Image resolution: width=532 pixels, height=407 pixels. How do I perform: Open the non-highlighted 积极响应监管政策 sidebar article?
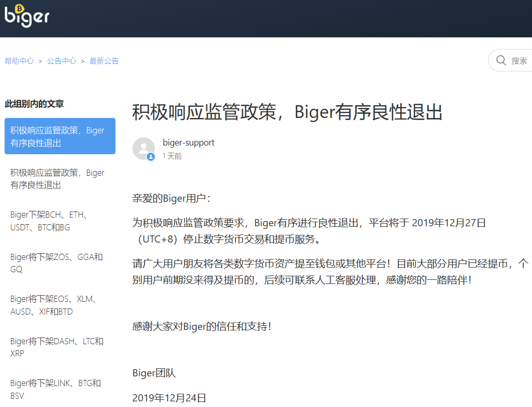[x=57, y=179]
